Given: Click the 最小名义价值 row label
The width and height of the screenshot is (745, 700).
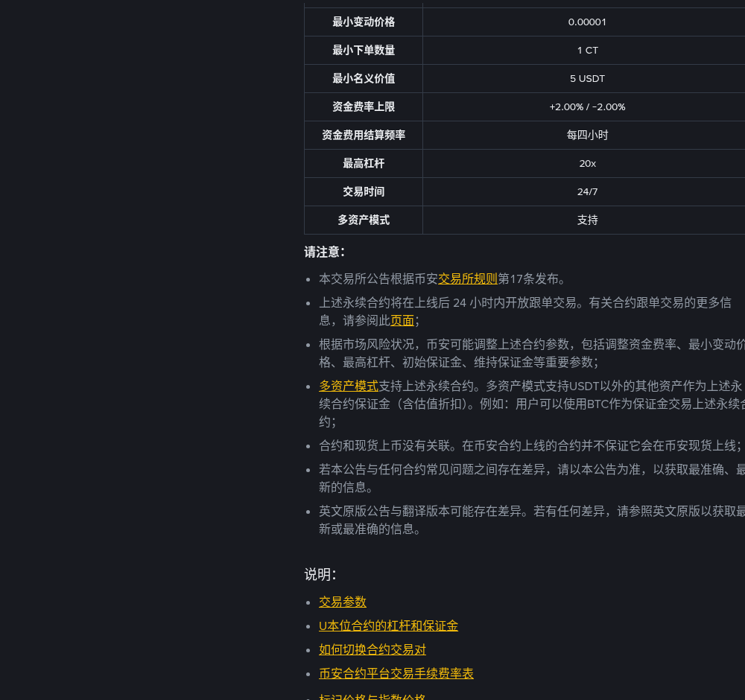Looking at the screenshot, I should (x=364, y=78).
